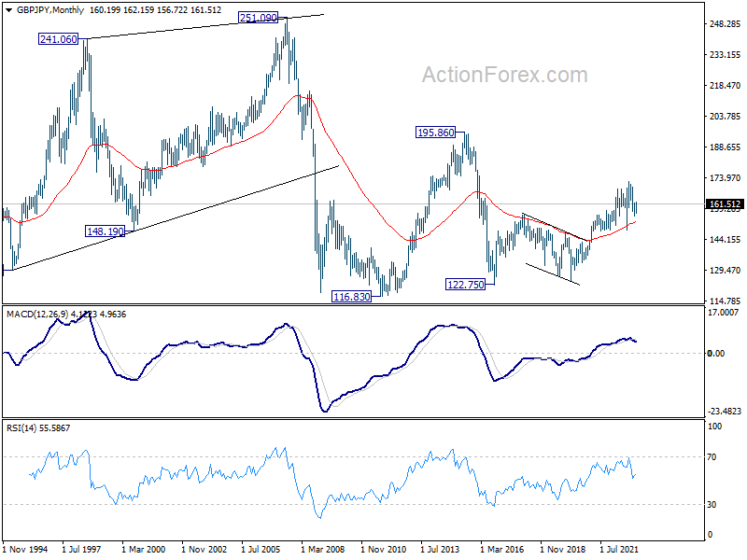Click the current price tag 161.512

tap(725, 204)
